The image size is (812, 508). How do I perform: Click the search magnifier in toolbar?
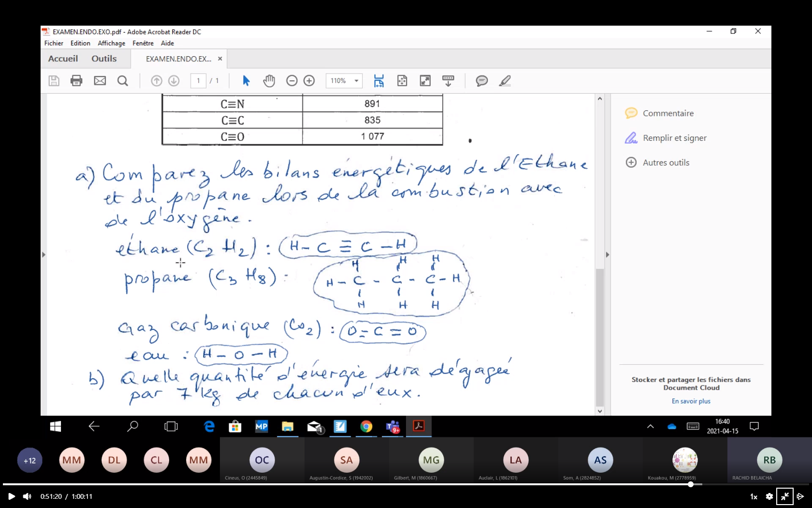point(123,81)
